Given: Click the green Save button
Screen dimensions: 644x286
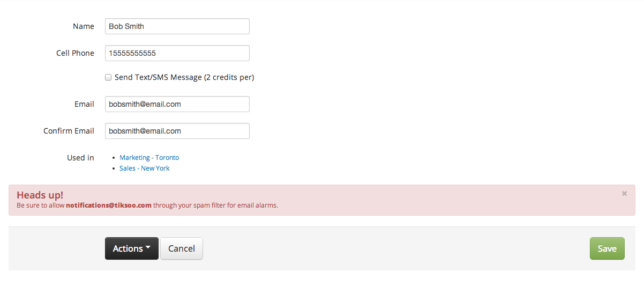Looking at the screenshot, I should [607, 248].
